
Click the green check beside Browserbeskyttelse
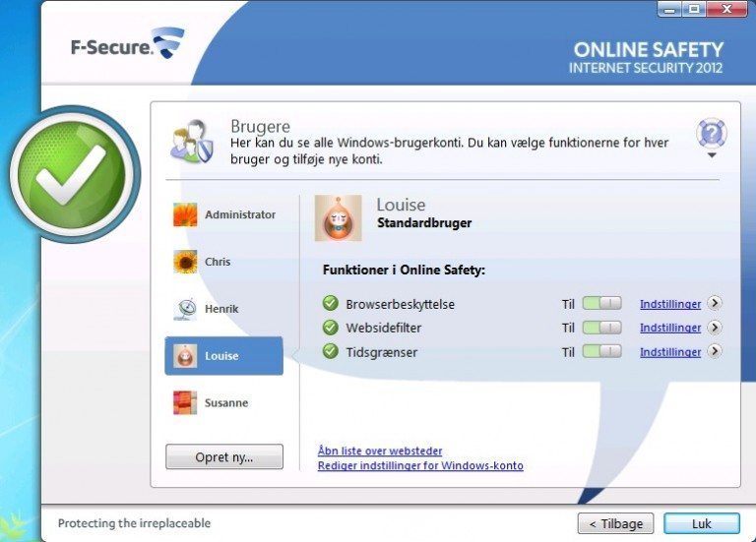click(331, 304)
